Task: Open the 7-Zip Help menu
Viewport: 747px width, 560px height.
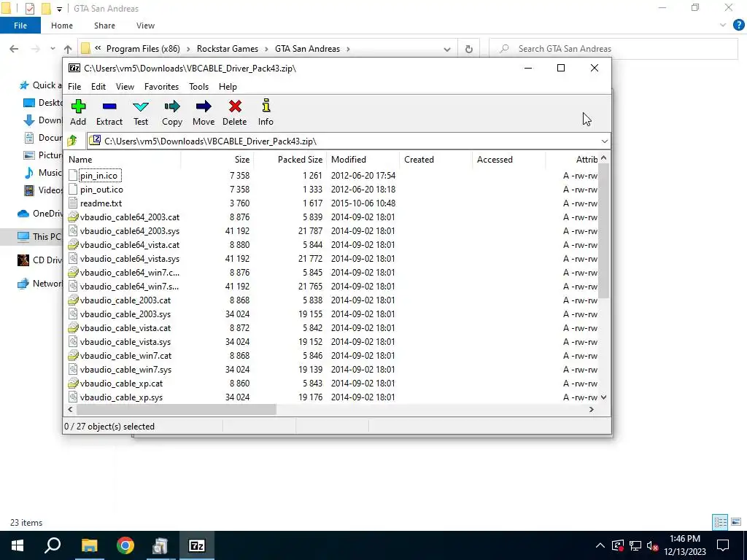Action: 228,87
